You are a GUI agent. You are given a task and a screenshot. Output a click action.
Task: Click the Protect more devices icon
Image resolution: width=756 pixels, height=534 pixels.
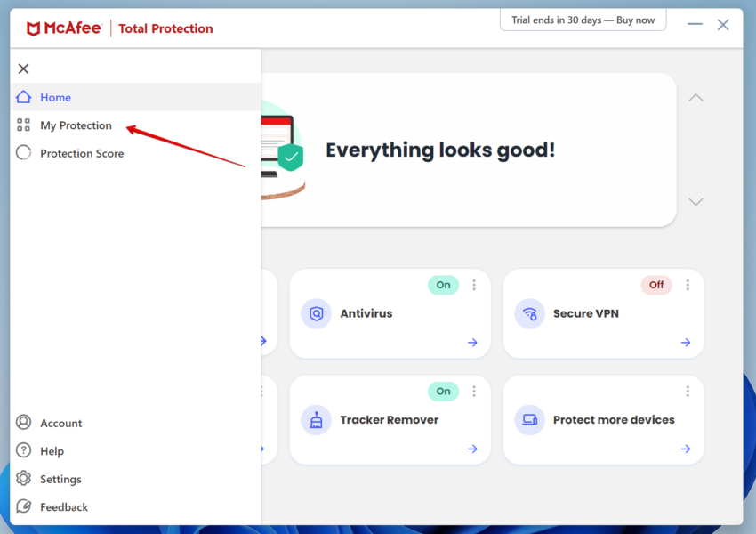529,420
